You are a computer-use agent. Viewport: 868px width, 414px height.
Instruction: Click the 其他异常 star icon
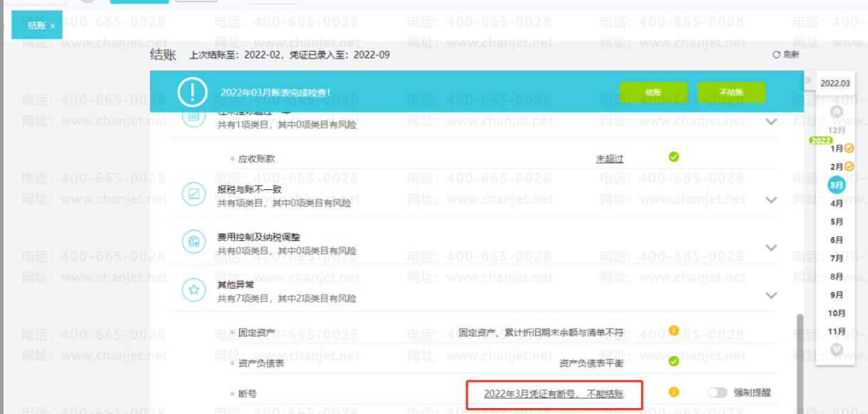tap(193, 289)
